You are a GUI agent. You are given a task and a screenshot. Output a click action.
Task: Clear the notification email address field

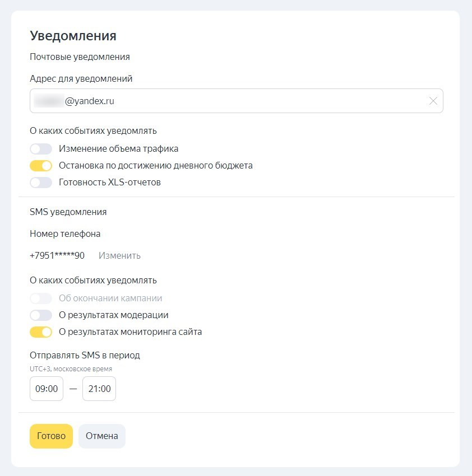[433, 101]
